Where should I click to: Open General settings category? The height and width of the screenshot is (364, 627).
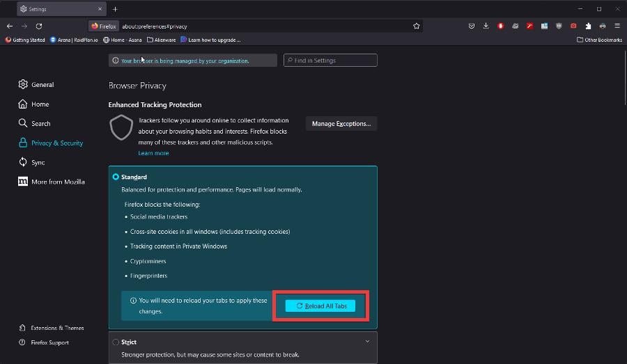point(36,85)
